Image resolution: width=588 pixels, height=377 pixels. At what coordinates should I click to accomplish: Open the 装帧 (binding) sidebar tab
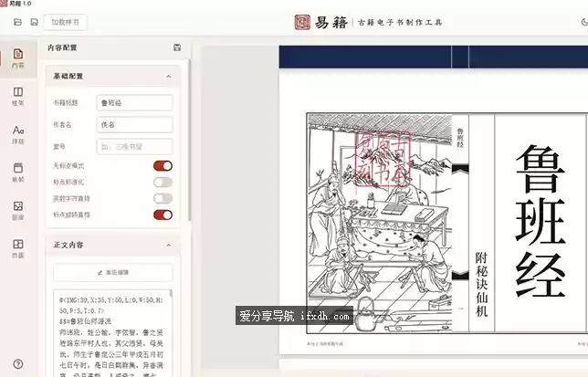click(18, 173)
